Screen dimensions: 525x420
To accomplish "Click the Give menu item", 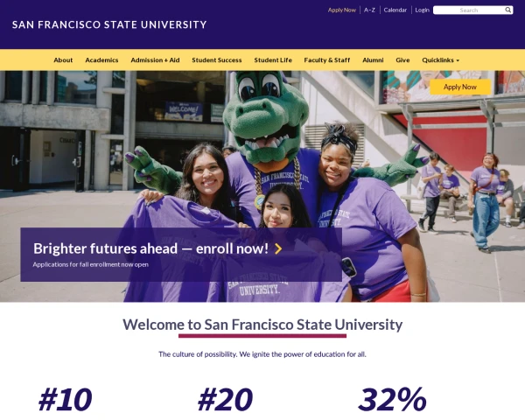I will point(402,60).
